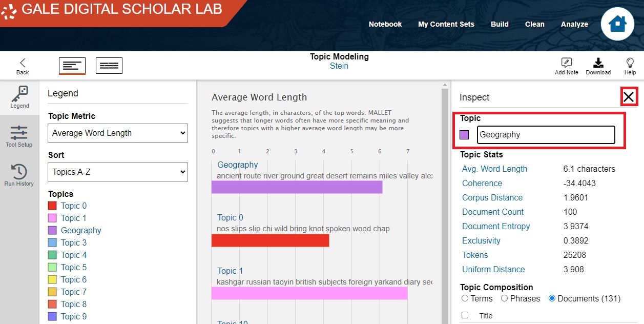Open the Clean menu item
Viewport: 644px width, 324px height.
tap(534, 24)
